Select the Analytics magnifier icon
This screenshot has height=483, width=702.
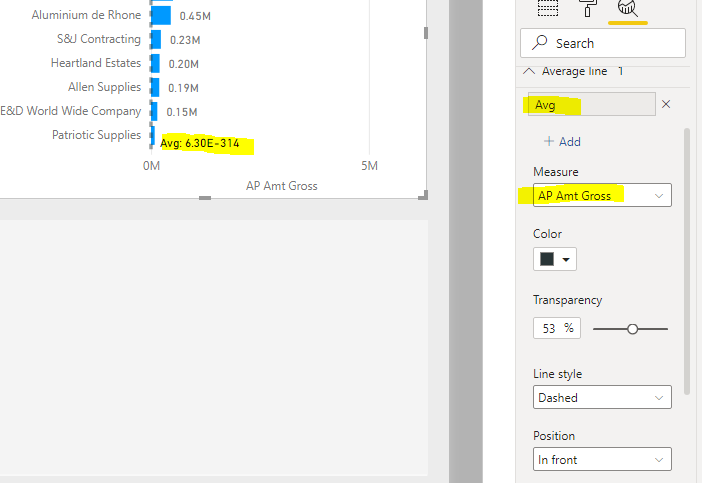tap(627, 8)
